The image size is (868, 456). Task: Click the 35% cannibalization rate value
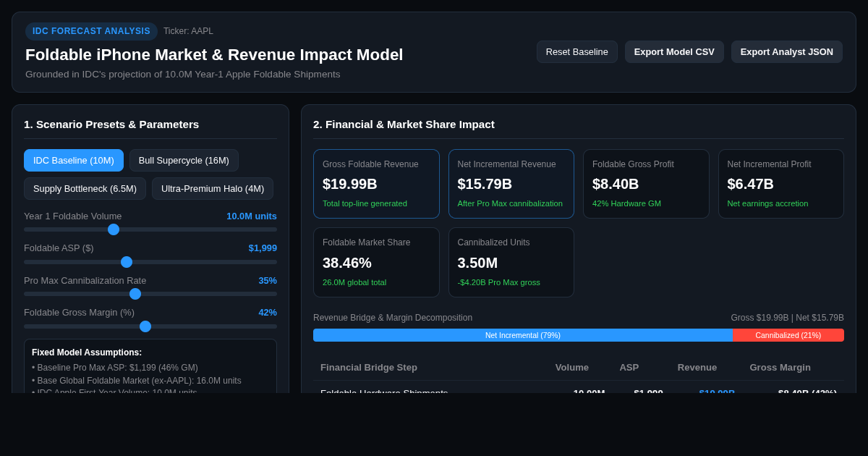pyautogui.click(x=268, y=280)
